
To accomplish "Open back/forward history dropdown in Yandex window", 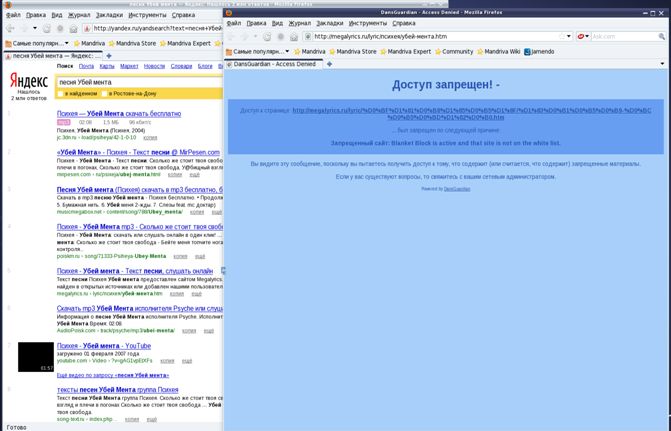I will point(35,29).
